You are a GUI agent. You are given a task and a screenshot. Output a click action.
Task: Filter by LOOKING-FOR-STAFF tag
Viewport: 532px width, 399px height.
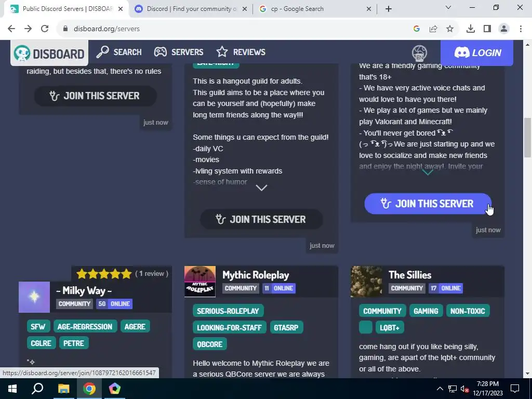229,328
